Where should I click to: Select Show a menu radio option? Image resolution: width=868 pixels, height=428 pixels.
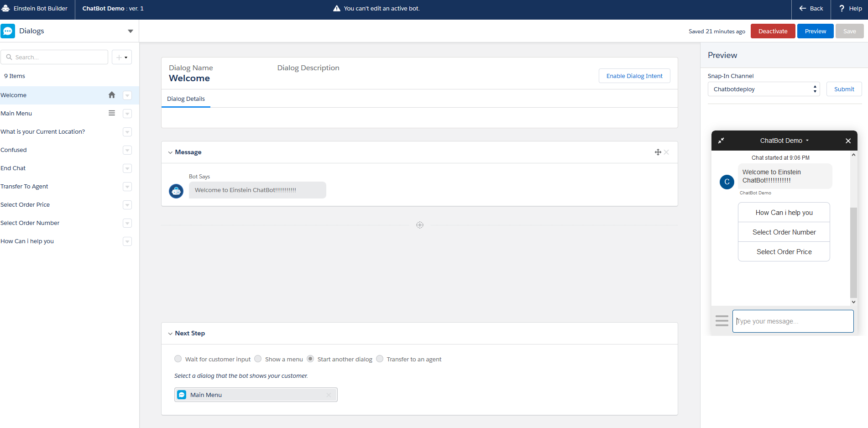[258, 359]
